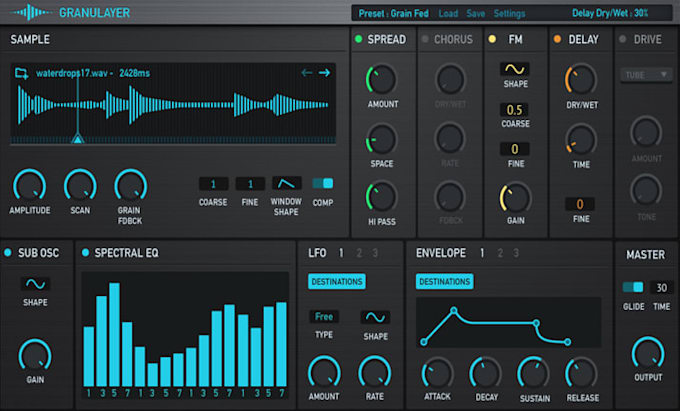This screenshot has height=411, width=680.
Task: Click the LFO Amount knob
Action: tap(324, 372)
